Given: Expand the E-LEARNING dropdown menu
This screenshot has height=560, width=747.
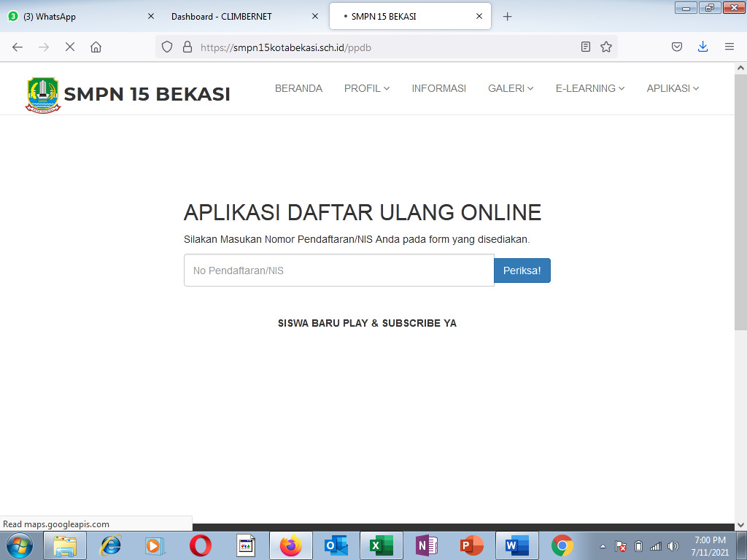Looking at the screenshot, I should point(589,88).
